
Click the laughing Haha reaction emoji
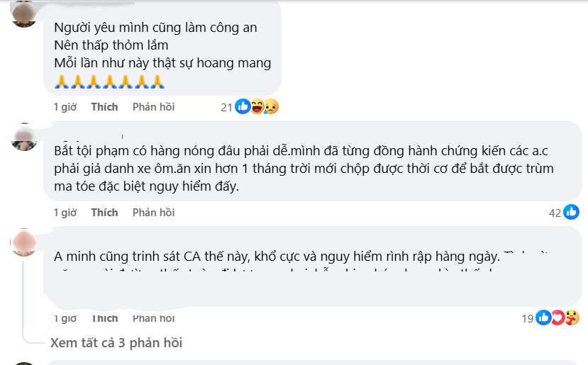click(257, 107)
